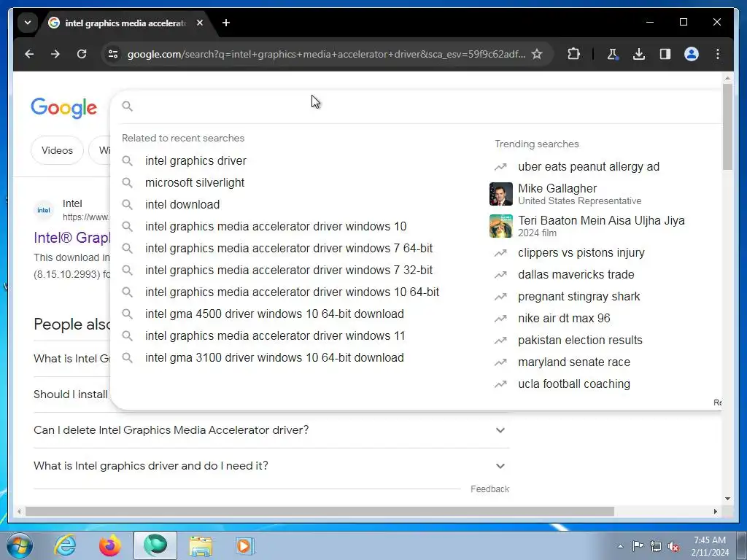Select intel gma 3100 driver suggestion

point(274,358)
